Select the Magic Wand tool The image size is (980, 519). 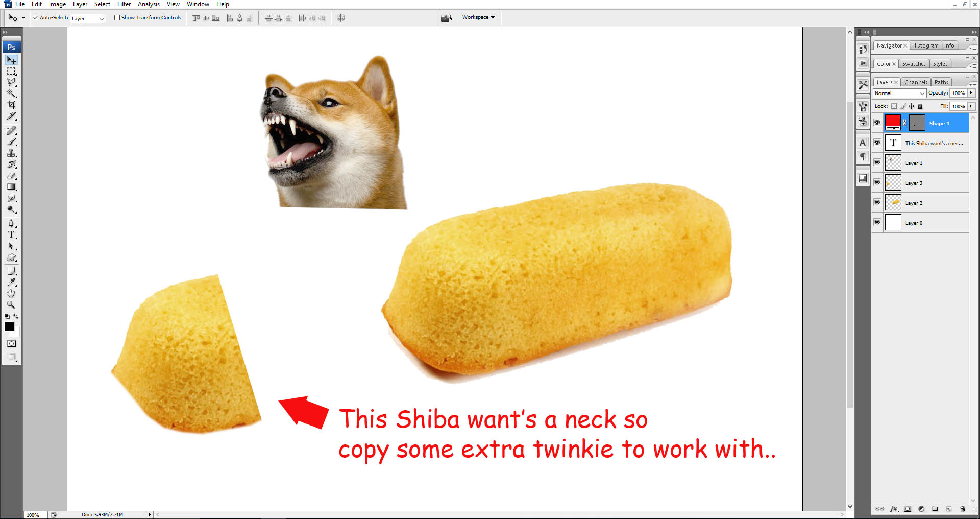point(11,93)
